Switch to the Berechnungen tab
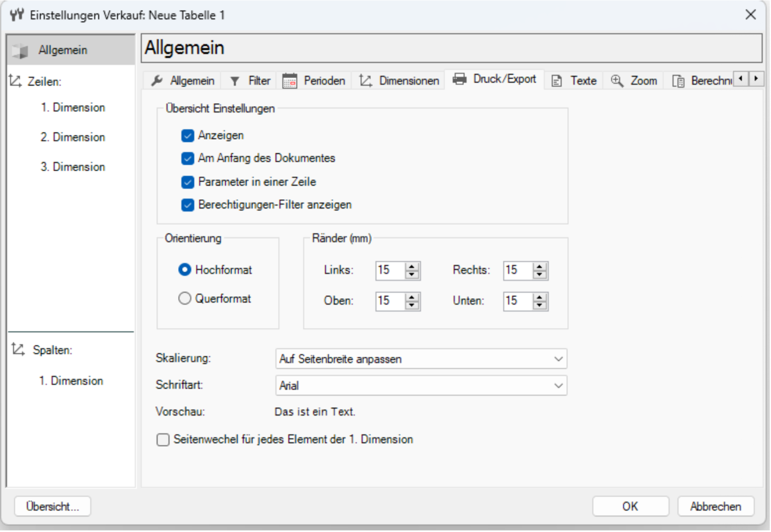 (702, 81)
